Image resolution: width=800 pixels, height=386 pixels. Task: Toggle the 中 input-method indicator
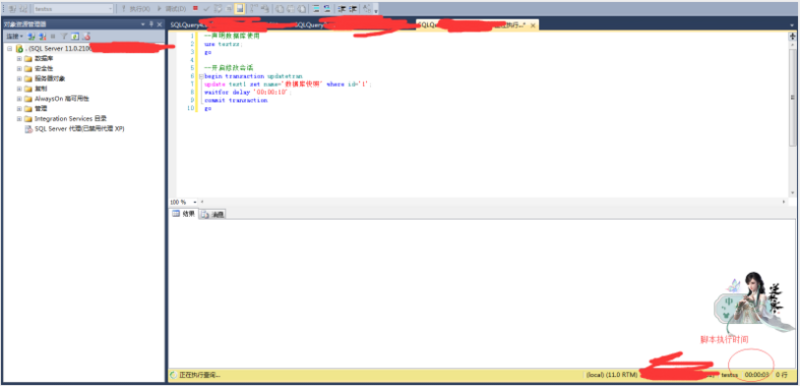point(729,302)
